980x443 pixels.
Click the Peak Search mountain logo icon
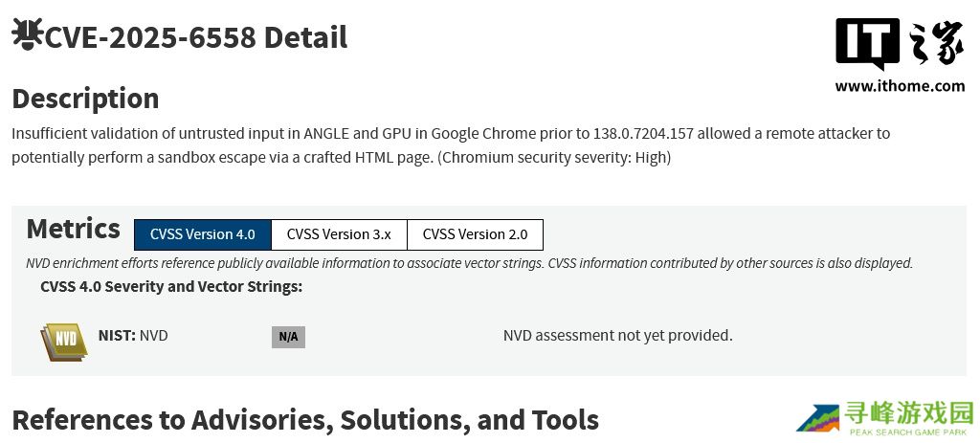[x=817, y=419]
